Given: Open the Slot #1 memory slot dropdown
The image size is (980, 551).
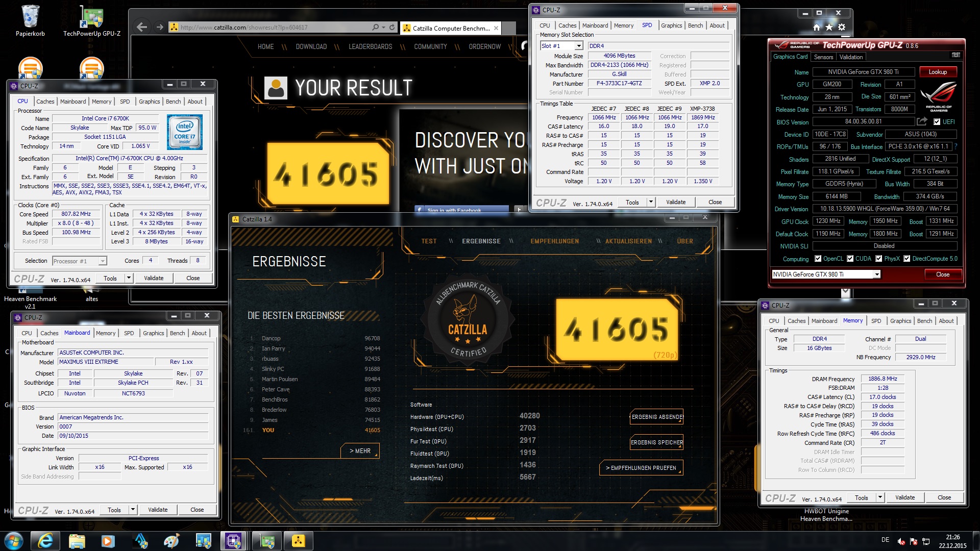Looking at the screenshot, I should pos(579,46).
